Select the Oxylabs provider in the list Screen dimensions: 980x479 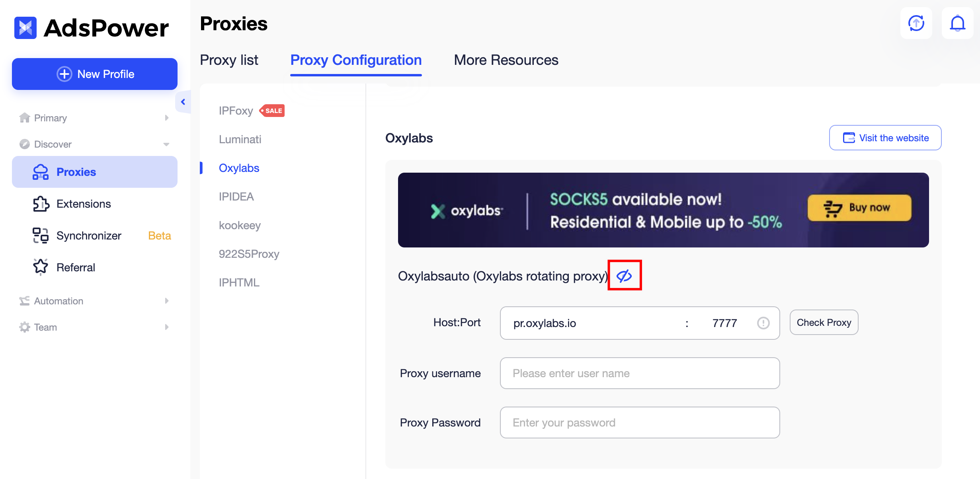239,167
